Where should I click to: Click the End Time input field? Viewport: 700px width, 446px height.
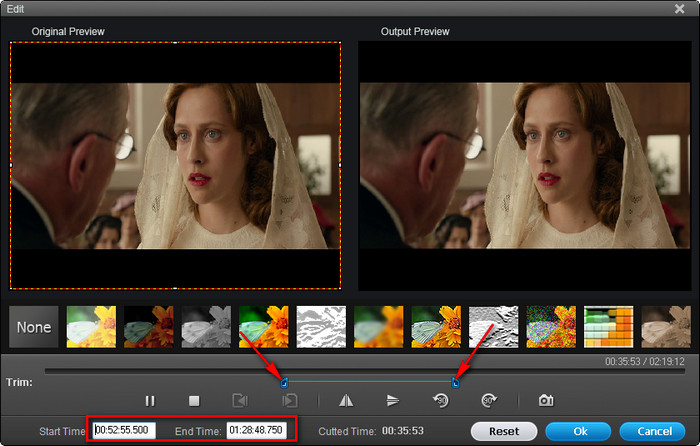pos(256,430)
